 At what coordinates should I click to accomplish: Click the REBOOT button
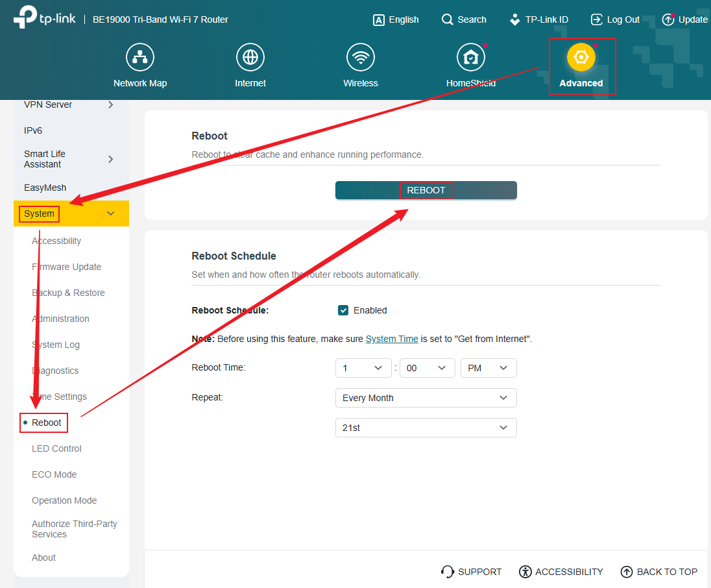coord(426,190)
